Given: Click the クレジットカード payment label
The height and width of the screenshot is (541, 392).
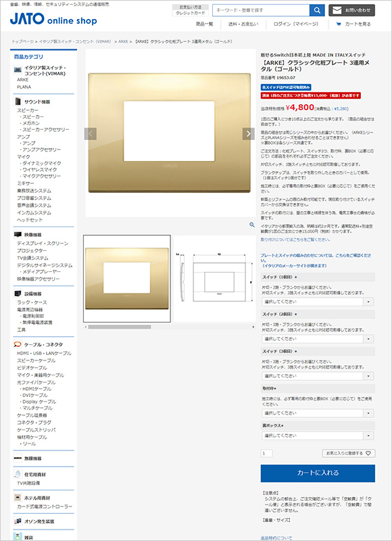Looking at the screenshot, I should (x=191, y=13).
